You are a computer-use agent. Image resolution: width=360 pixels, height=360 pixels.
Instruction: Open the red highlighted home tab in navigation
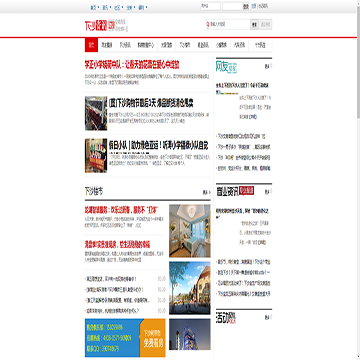coord(91,45)
